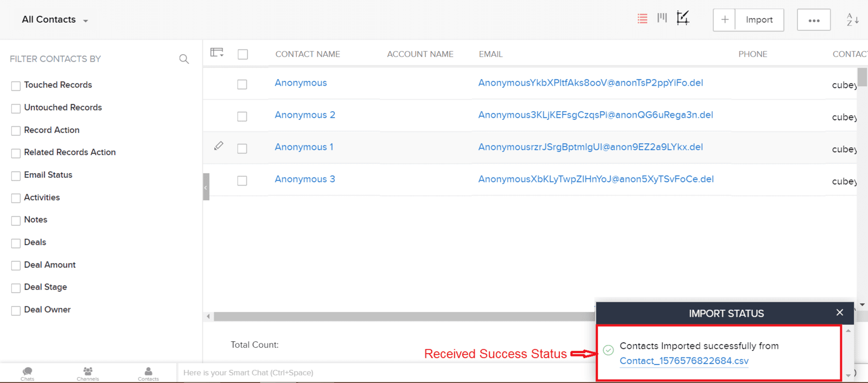Open column manager icon in table header
This screenshot has width=868, height=383.
tap(217, 53)
